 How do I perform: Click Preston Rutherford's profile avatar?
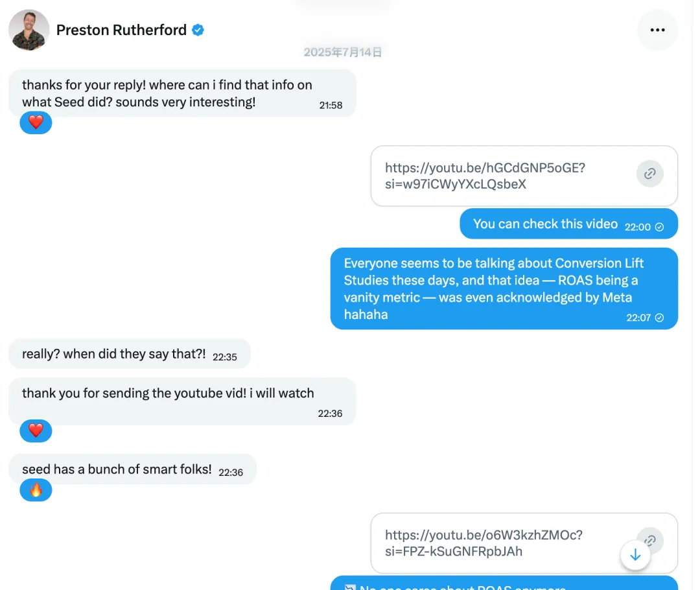tap(29, 30)
